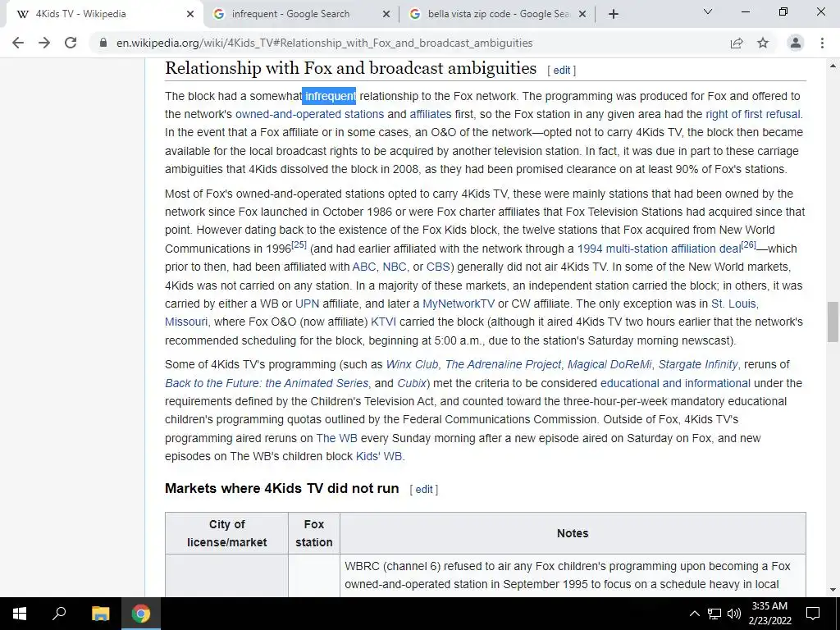Image resolution: width=840 pixels, height=630 pixels.
Task: Open the Magical DoReMi link
Action: [x=609, y=365]
